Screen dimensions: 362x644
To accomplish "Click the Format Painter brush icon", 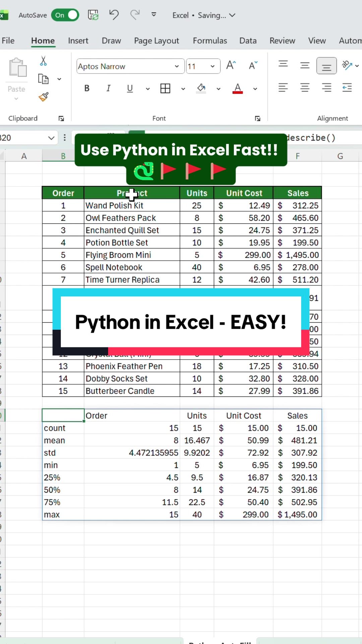I will pos(43,97).
